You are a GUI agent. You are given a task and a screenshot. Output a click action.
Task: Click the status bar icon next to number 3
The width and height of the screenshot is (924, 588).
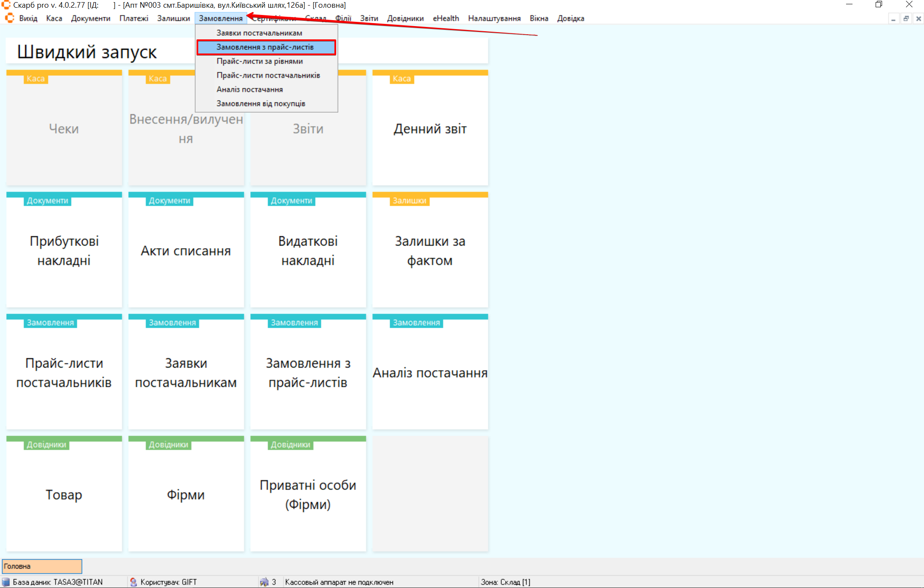tap(264, 582)
